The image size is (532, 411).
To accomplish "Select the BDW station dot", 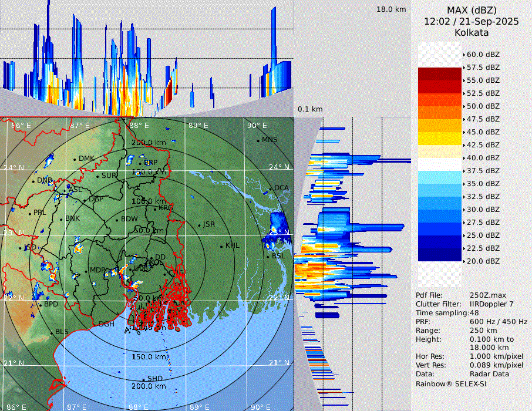I will pyautogui.click(x=117, y=220).
